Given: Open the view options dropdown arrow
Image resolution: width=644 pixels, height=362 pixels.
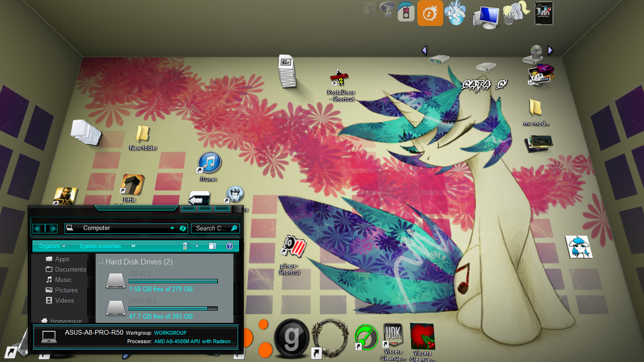Looking at the screenshot, I should pos(197,246).
